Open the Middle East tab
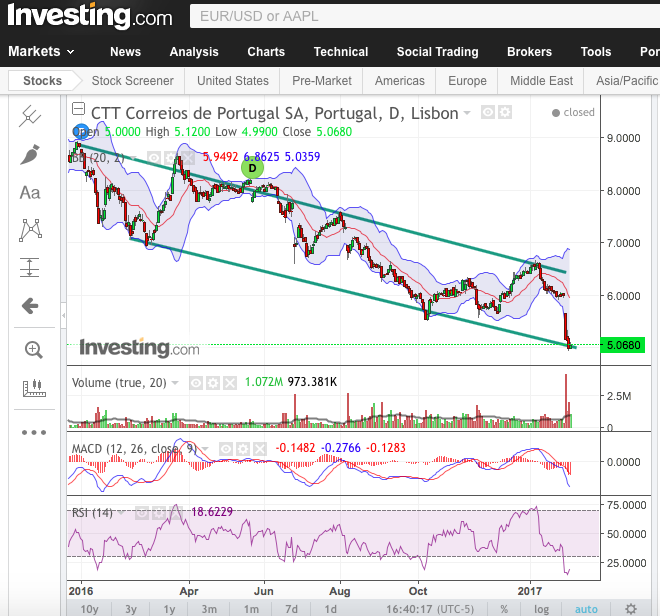Viewport: 660px width, 616px height. pyautogui.click(x=541, y=80)
